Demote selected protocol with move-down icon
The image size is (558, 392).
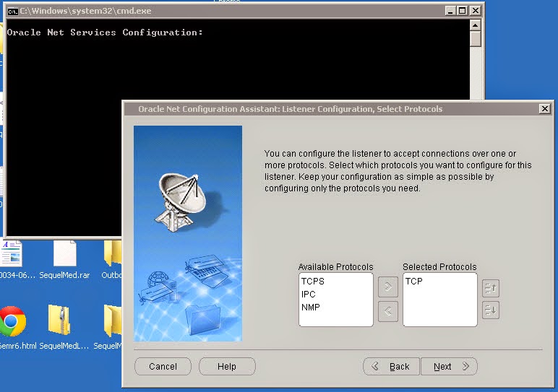(x=491, y=310)
